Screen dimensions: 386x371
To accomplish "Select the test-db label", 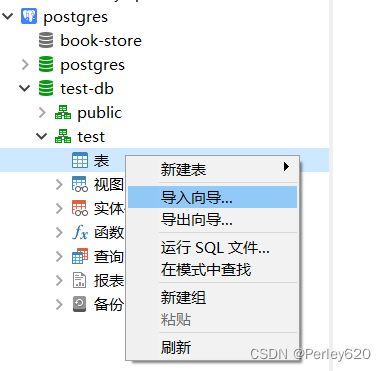I will click(x=87, y=89).
